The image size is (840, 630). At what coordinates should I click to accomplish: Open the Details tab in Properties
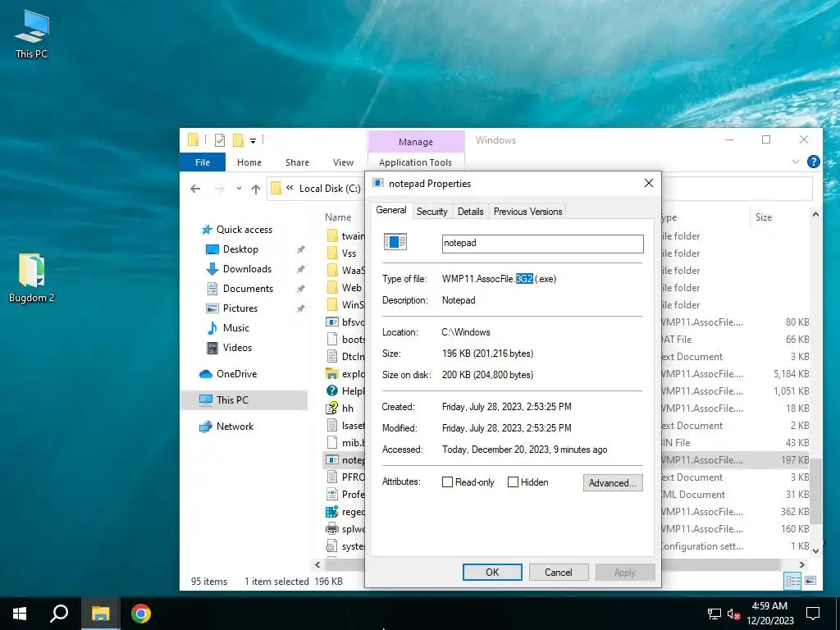(470, 212)
